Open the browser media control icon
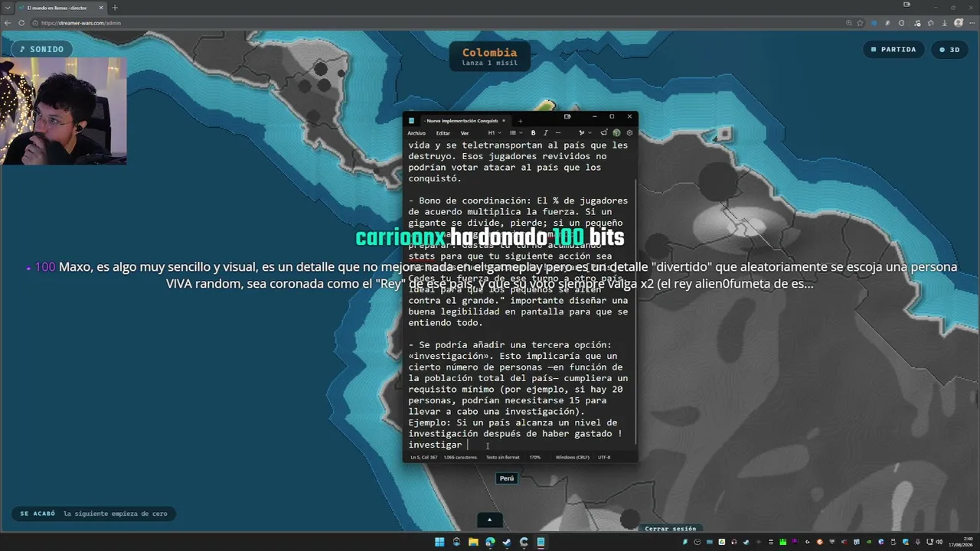 [x=916, y=23]
